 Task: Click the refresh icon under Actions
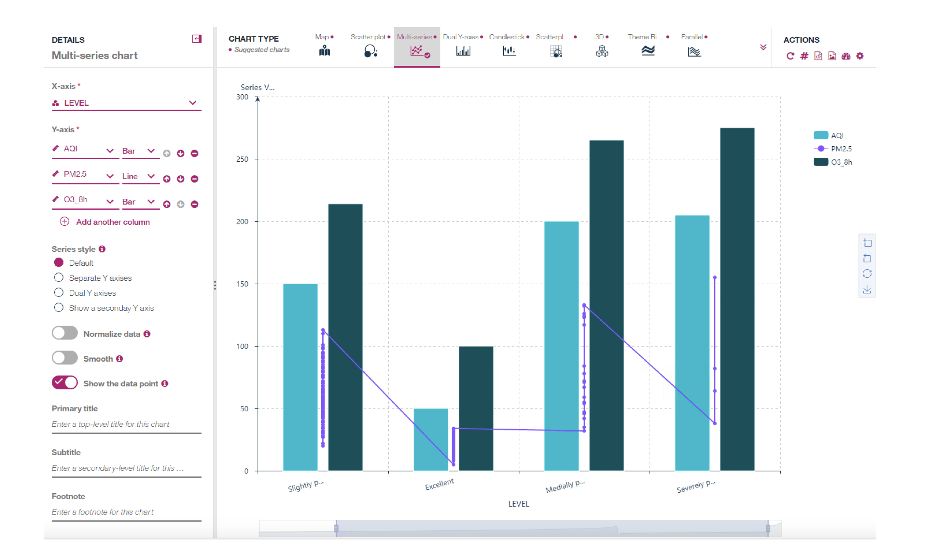point(790,56)
